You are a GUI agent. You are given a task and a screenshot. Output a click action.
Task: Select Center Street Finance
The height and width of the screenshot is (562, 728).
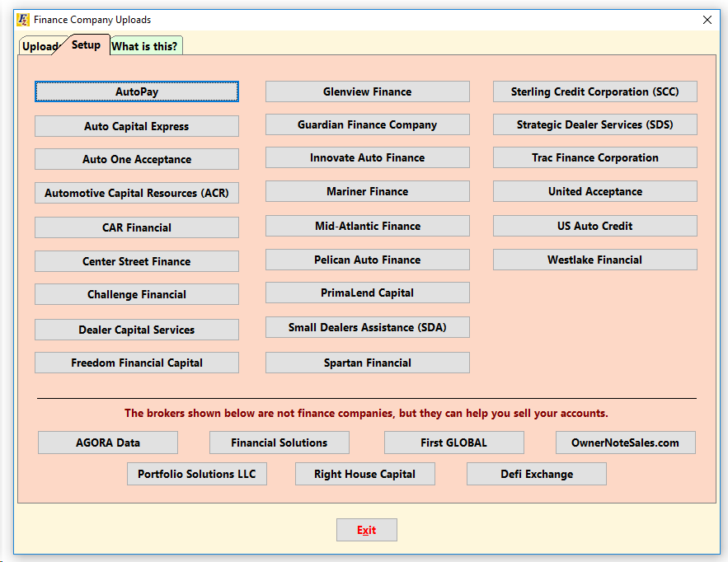137,261
